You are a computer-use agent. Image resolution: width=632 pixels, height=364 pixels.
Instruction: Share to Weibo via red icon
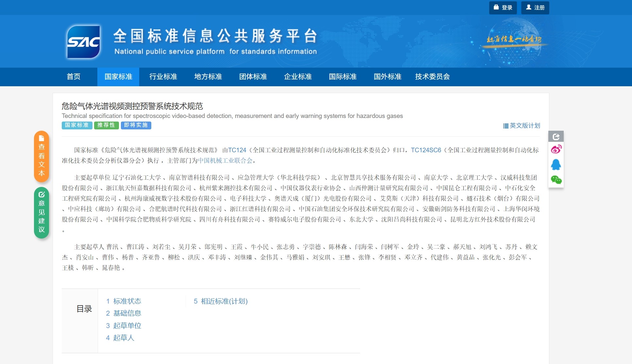pos(556,149)
